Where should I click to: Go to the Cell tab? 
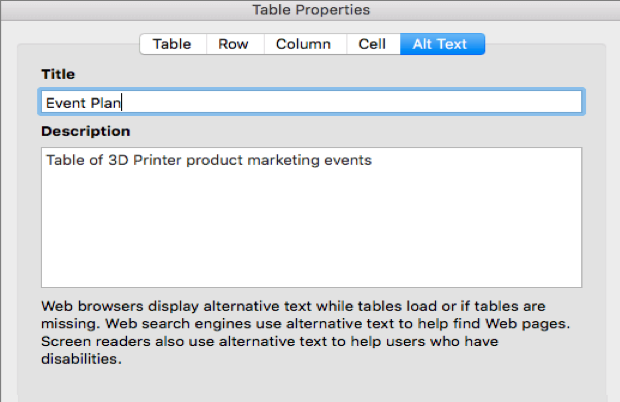pyautogui.click(x=372, y=44)
